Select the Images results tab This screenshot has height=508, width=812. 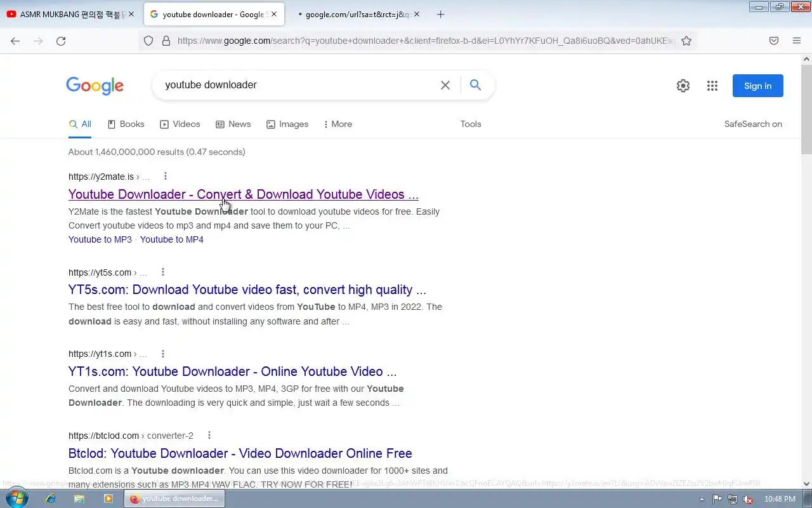(x=287, y=124)
